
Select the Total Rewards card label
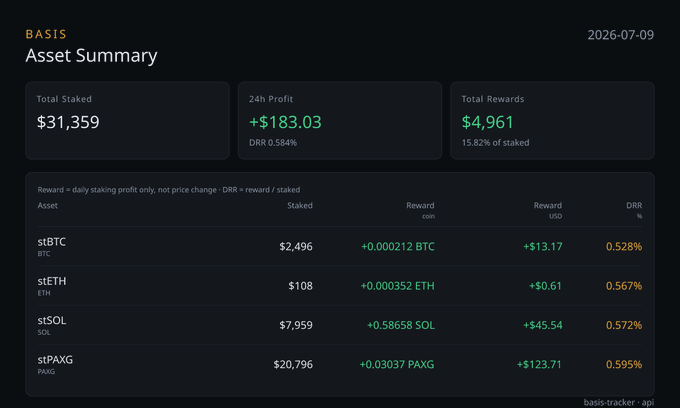click(x=493, y=99)
